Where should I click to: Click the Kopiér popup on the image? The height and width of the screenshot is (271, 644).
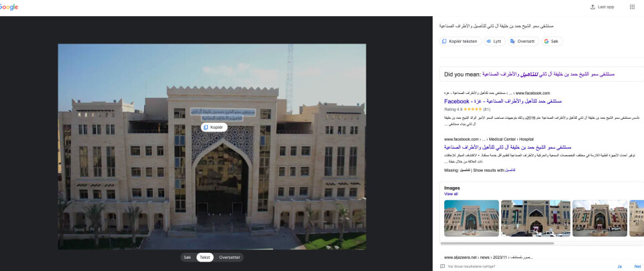213,127
